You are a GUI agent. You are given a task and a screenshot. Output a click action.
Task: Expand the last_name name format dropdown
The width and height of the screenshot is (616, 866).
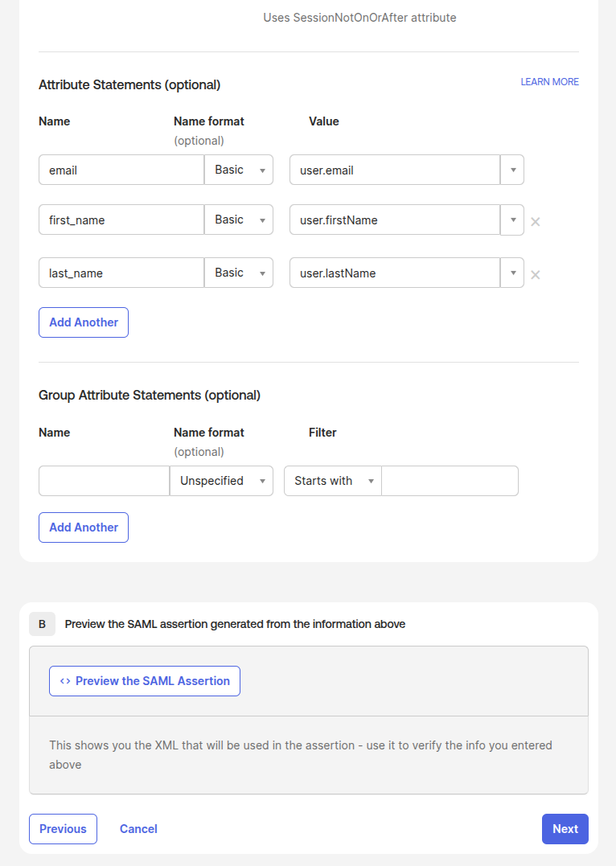point(239,273)
